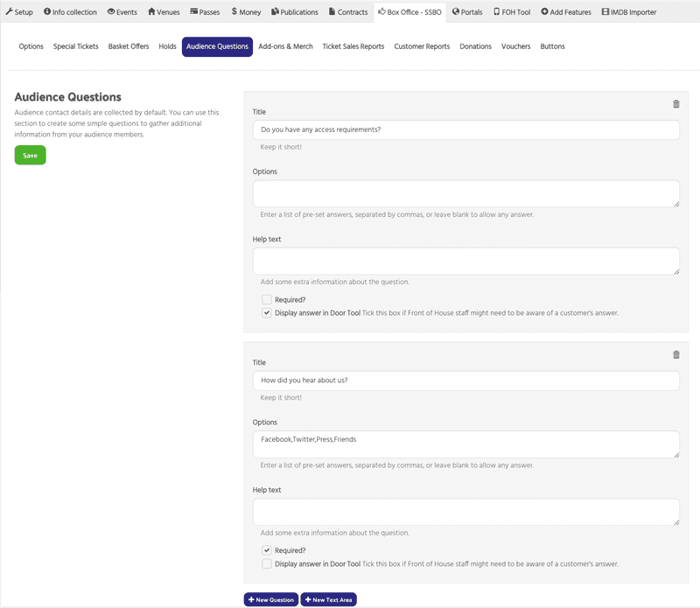Open the Add Features tab
700x608 pixels.
tap(566, 12)
